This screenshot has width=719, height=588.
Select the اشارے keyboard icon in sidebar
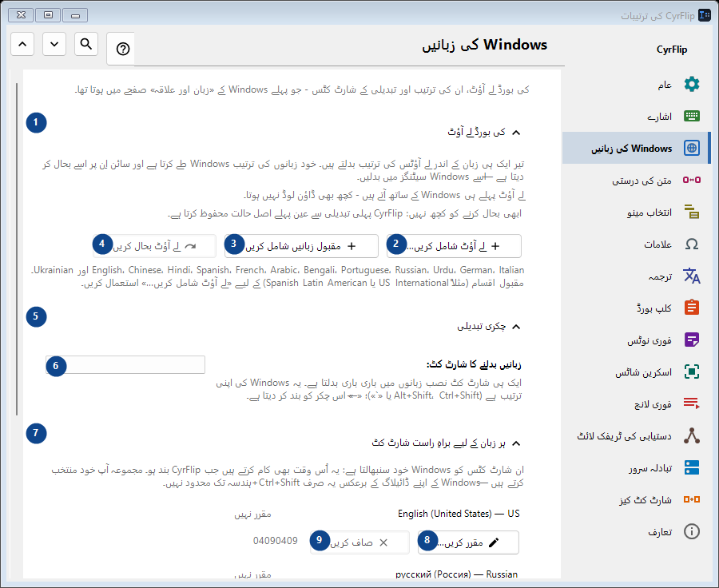coord(692,116)
